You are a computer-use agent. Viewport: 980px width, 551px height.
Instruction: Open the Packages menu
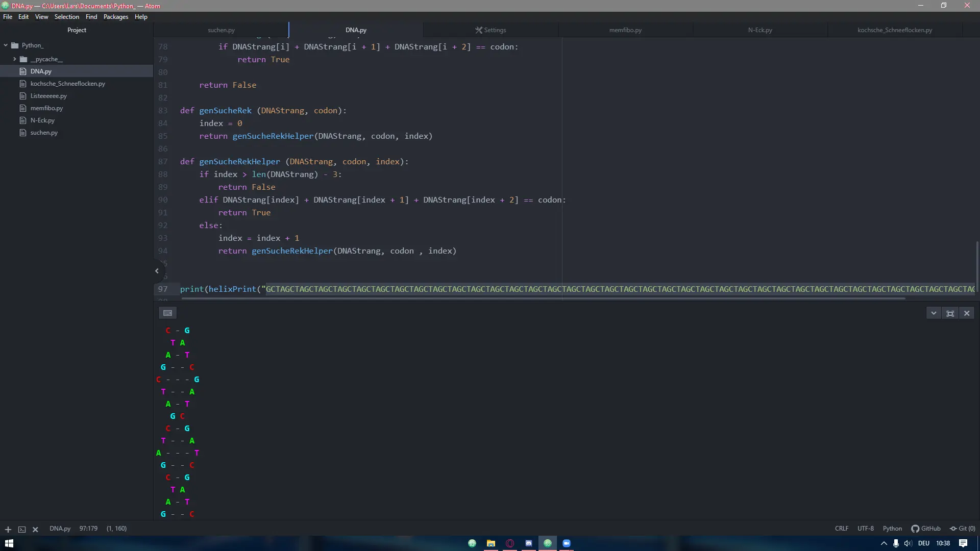[x=116, y=17]
